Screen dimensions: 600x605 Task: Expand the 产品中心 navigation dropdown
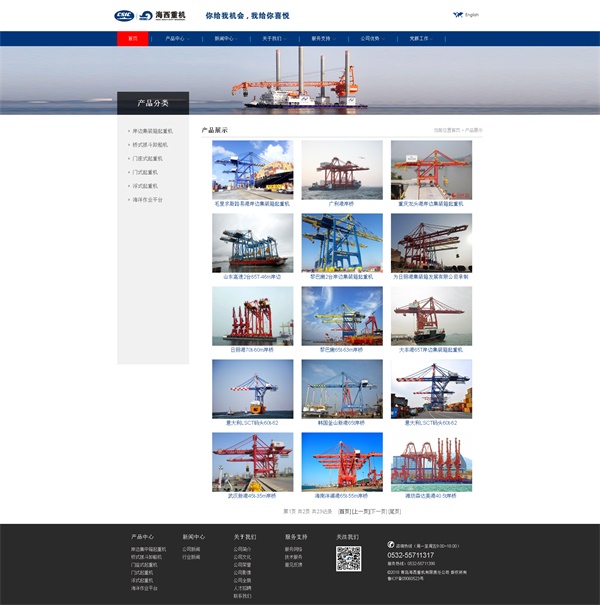[175, 39]
